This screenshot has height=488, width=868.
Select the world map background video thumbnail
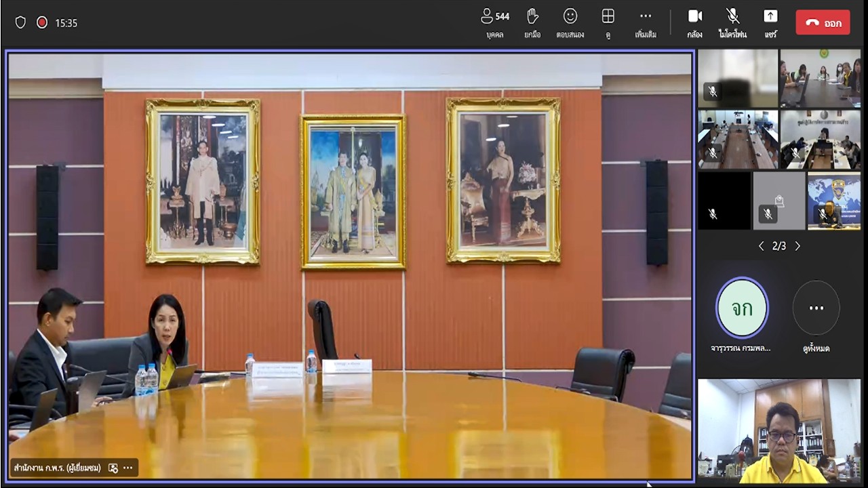[833, 201]
